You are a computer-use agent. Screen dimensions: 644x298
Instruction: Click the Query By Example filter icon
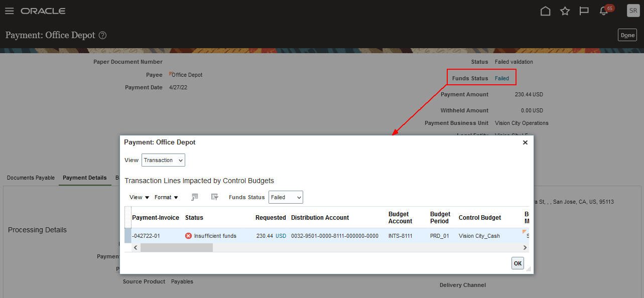(x=214, y=197)
